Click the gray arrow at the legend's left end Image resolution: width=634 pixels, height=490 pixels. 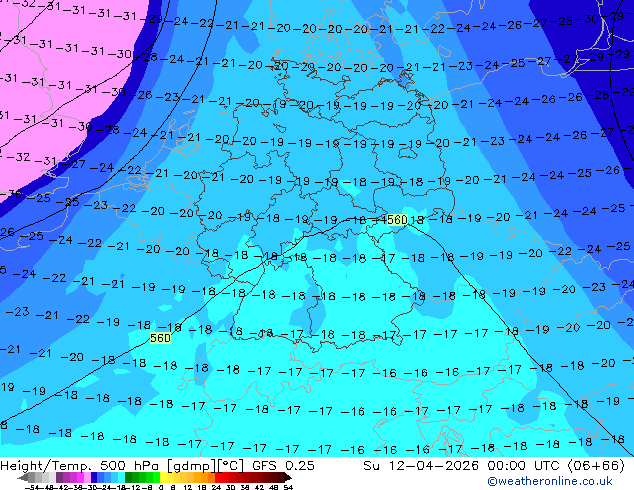tap(22, 477)
